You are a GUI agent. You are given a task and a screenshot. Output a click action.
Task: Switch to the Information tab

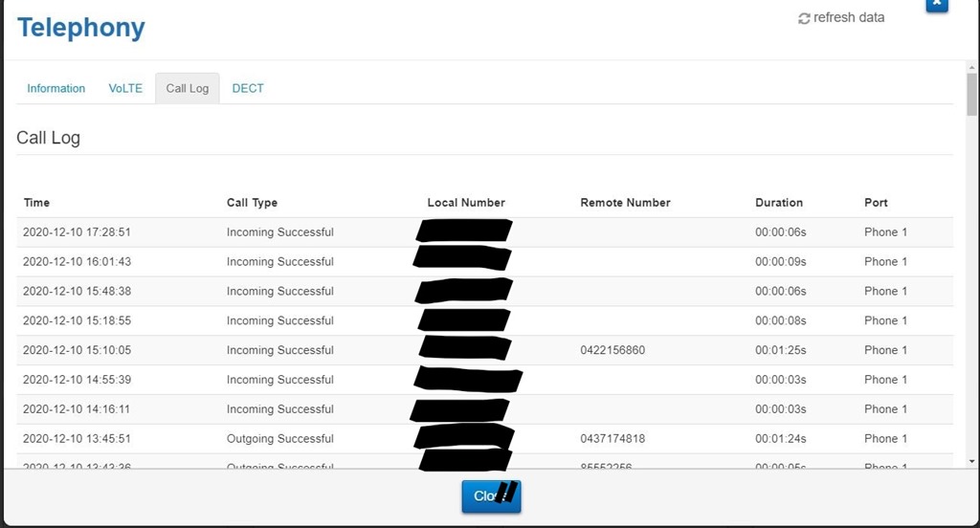[56, 88]
